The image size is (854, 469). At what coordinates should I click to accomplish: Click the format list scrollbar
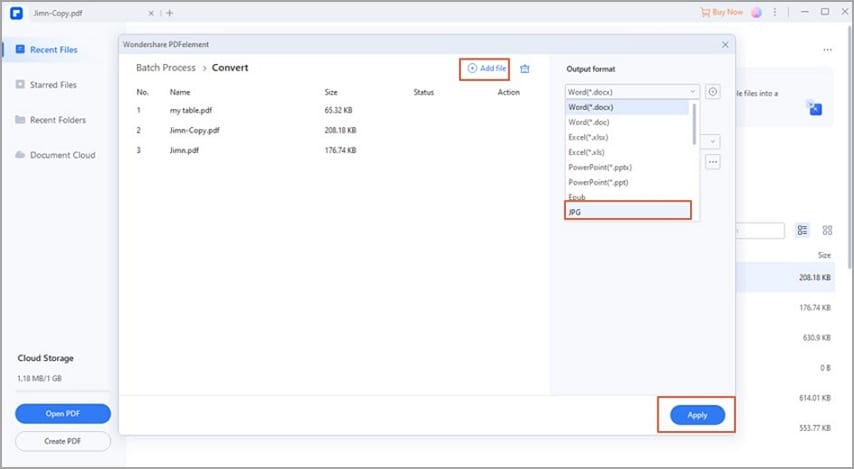tap(694, 124)
